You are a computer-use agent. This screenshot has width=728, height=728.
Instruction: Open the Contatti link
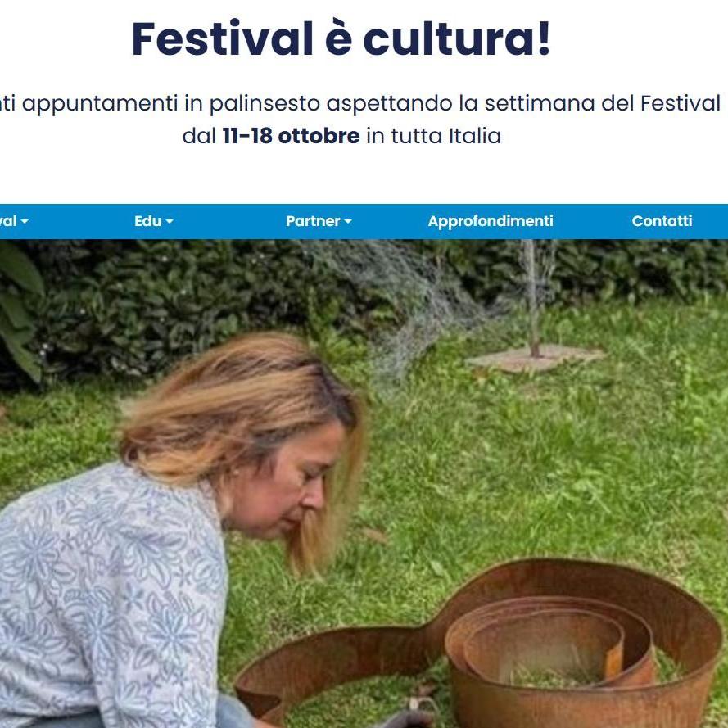(x=662, y=221)
